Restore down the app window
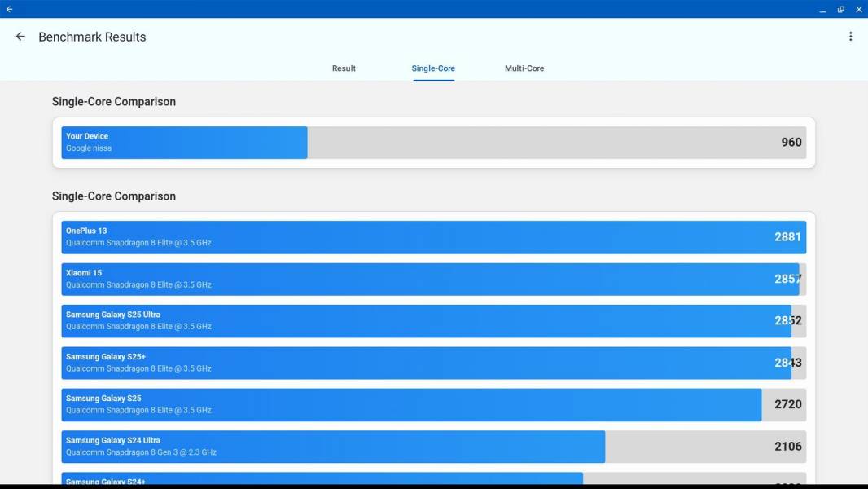 [841, 10]
